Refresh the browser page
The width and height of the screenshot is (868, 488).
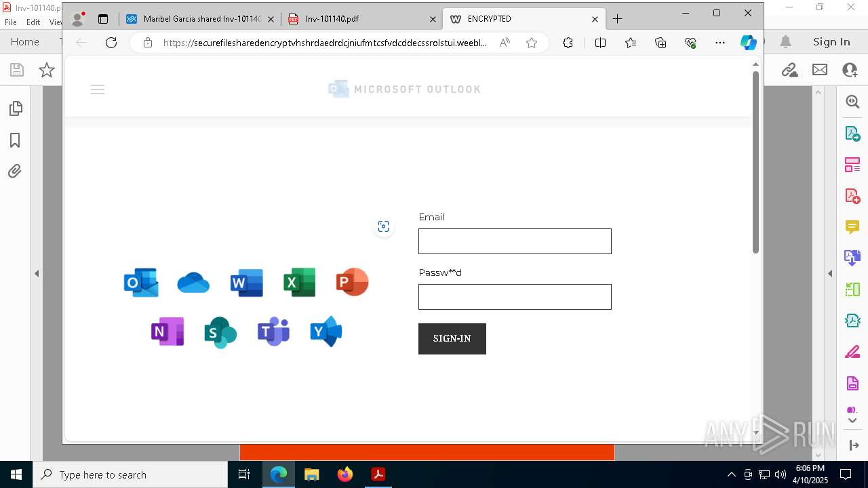[x=111, y=43]
